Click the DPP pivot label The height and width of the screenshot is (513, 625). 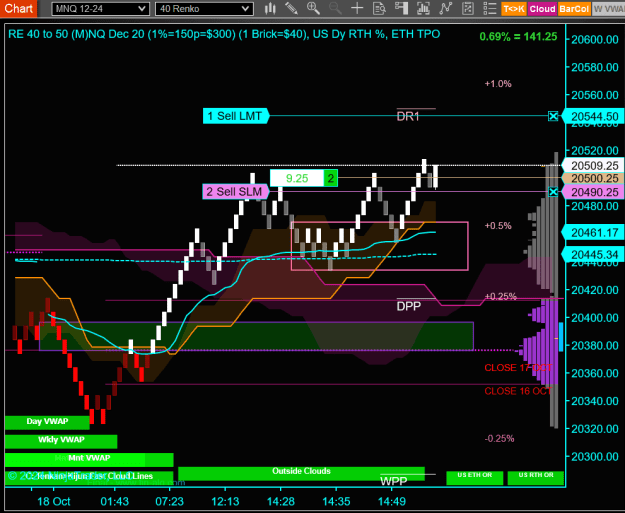(409, 306)
